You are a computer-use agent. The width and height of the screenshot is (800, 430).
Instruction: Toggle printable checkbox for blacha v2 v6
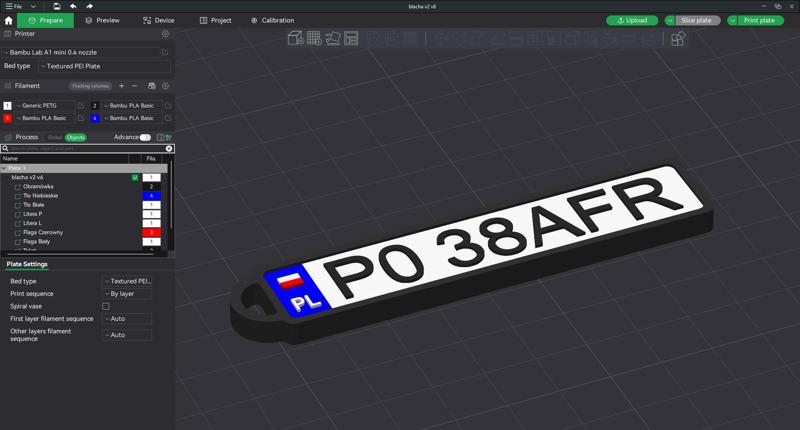[x=135, y=178]
